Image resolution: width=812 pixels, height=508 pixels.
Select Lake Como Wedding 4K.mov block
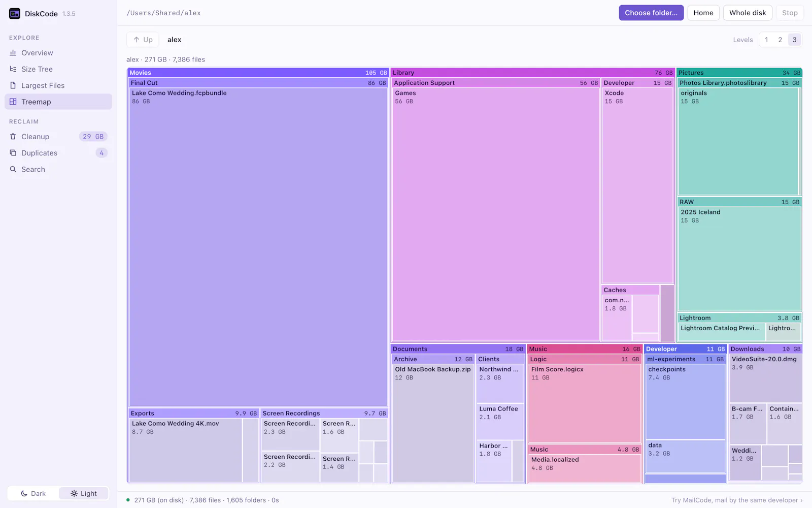[186, 450]
